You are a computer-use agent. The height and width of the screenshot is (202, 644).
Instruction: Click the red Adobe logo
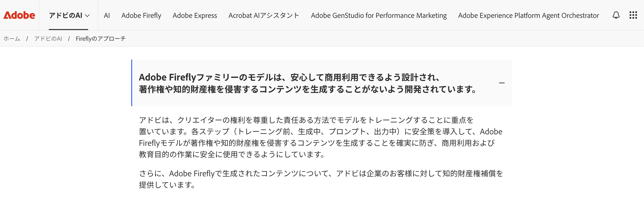tap(19, 15)
